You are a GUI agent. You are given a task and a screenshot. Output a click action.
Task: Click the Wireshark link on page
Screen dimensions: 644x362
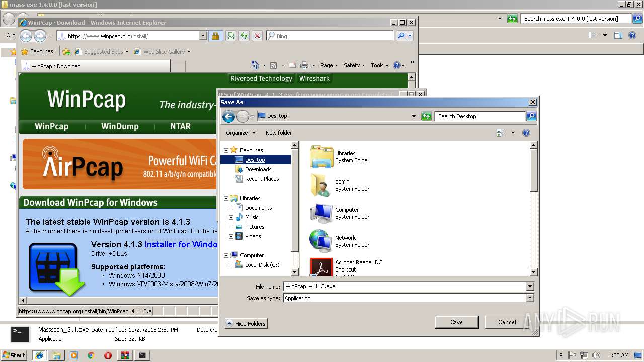(314, 78)
